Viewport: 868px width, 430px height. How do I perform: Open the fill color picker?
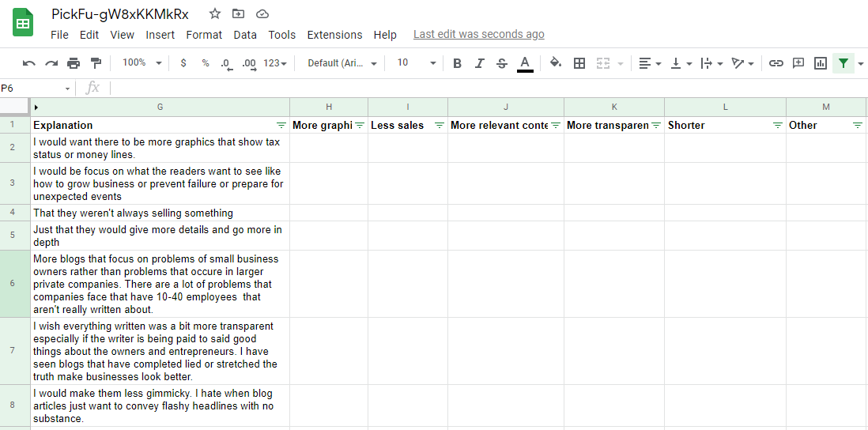click(555, 63)
